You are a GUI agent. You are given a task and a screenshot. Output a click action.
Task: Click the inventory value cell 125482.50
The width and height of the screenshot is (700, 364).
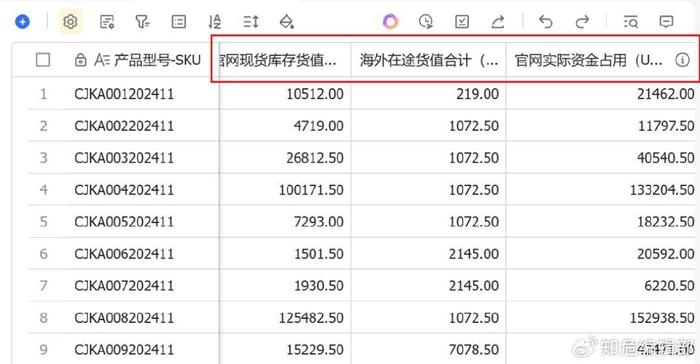pyautogui.click(x=285, y=318)
